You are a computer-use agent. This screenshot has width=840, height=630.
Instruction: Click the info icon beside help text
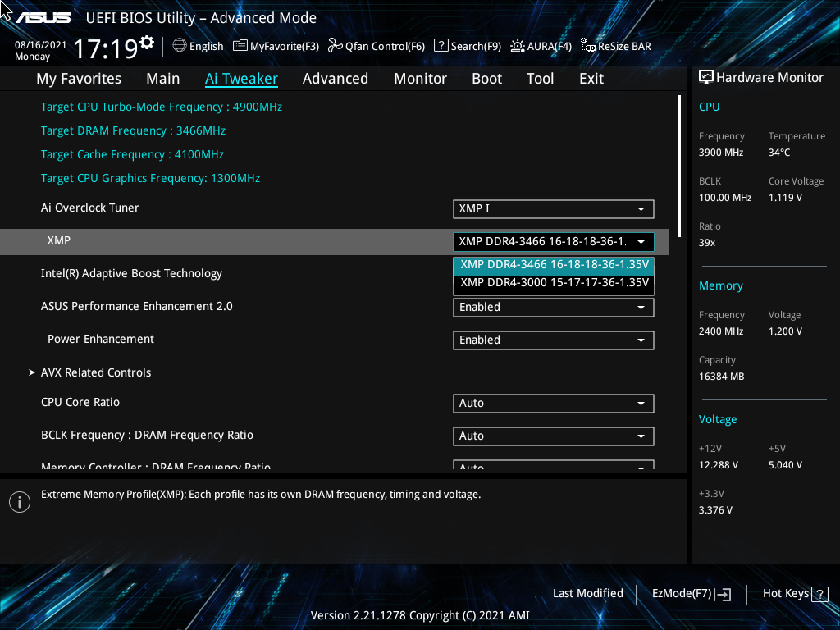20,502
